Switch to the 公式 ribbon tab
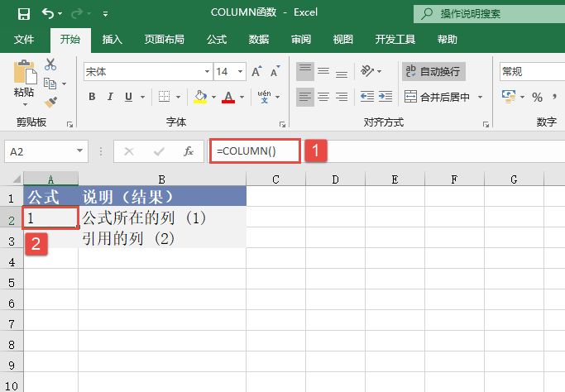Screen dimensions: 565x392 pos(217,39)
